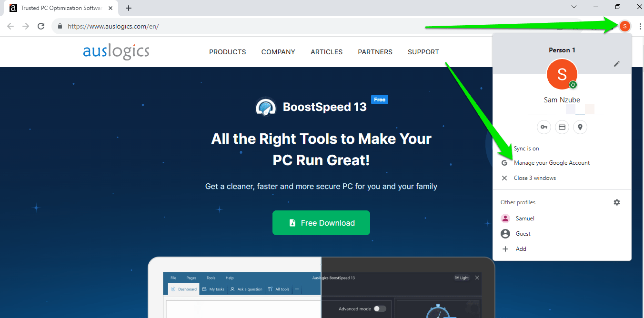The width and height of the screenshot is (644, 318).
Task: Click the Guest profile icon
Action: point(505,234)
